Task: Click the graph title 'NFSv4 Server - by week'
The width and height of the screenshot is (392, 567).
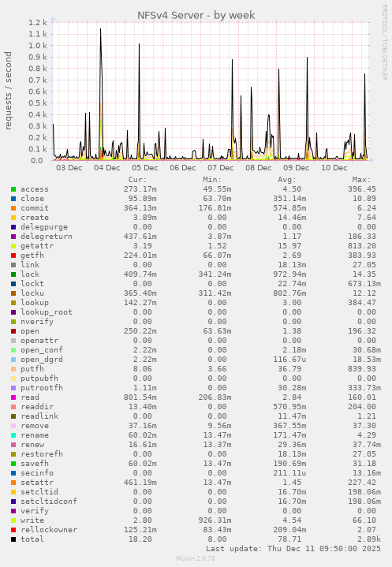Action: 196,15
